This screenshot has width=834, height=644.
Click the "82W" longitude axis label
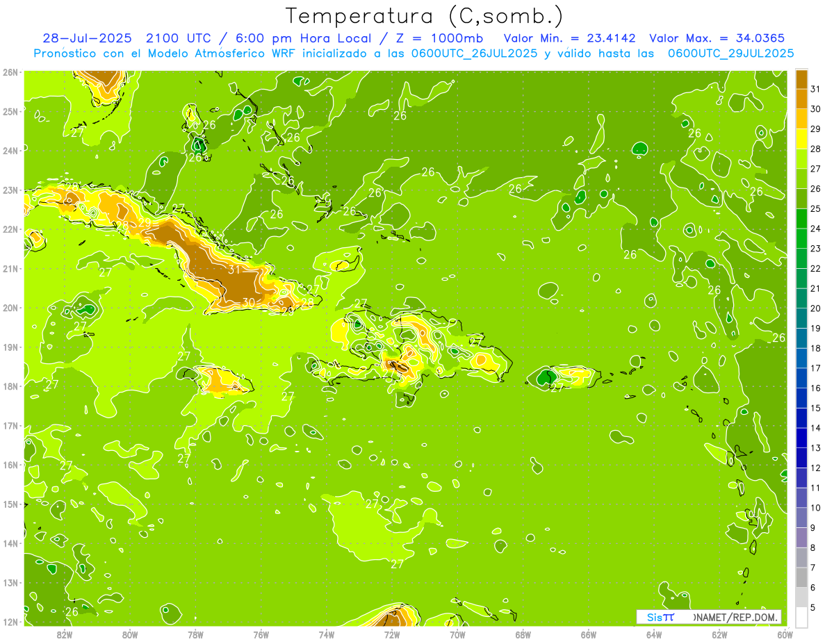pyautogui.click(x=64, y=634)
